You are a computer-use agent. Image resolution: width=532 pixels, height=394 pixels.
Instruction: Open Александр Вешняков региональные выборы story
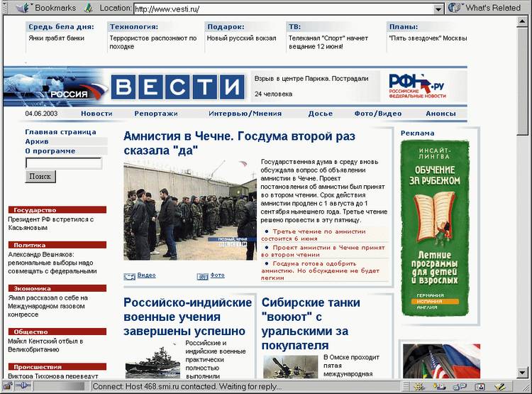pyautogui.click(x=52, y=263)
